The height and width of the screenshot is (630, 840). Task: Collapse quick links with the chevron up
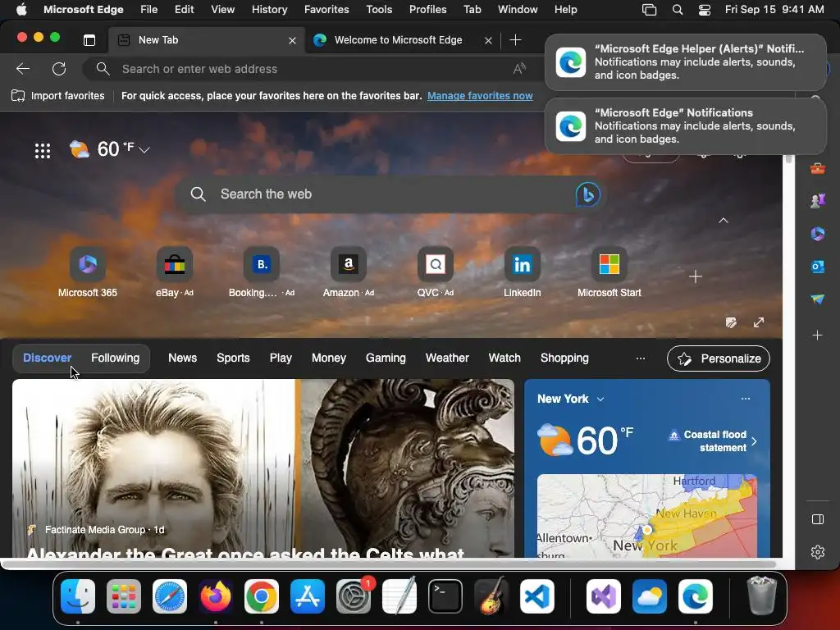pos(724,220)
